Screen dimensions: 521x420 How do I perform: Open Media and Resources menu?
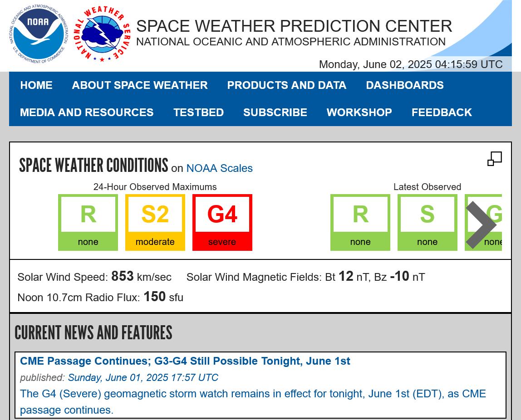click(87, 112)
